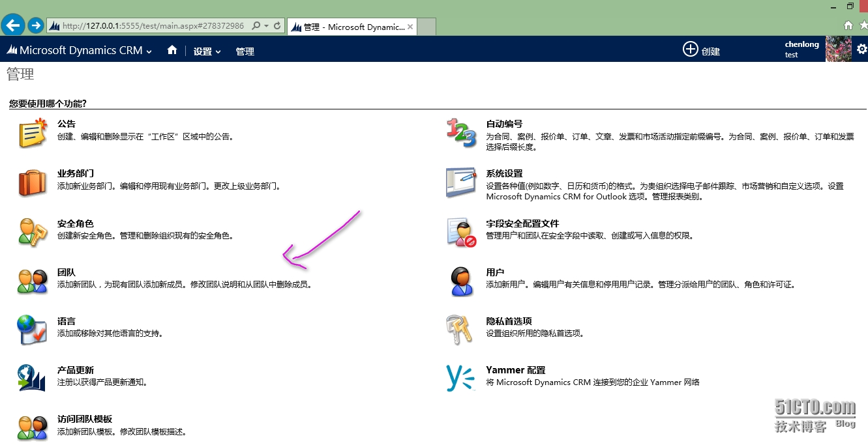
Task: Click the URL address field
Action: pyautogui.click(x=153, y=26)
